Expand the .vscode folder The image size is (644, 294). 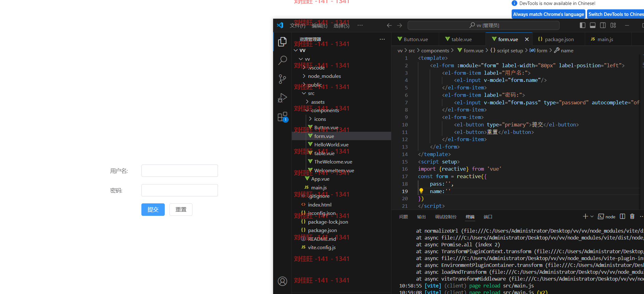coord(341,68)
